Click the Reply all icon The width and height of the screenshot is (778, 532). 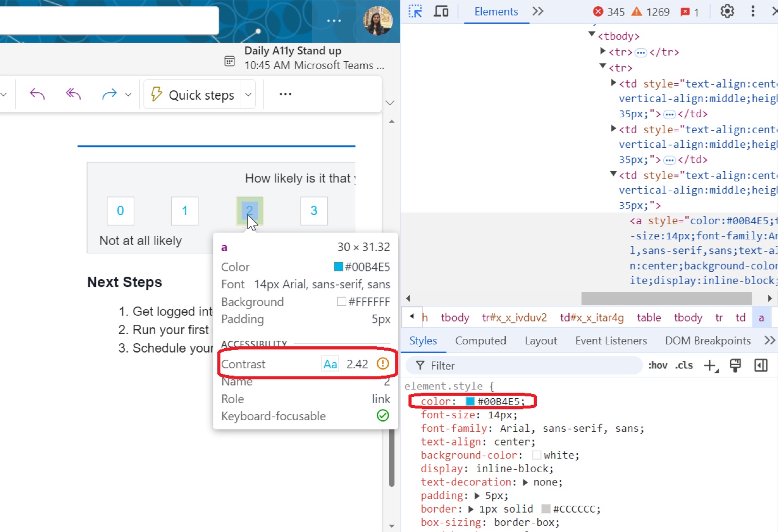[x=73, y=94]
